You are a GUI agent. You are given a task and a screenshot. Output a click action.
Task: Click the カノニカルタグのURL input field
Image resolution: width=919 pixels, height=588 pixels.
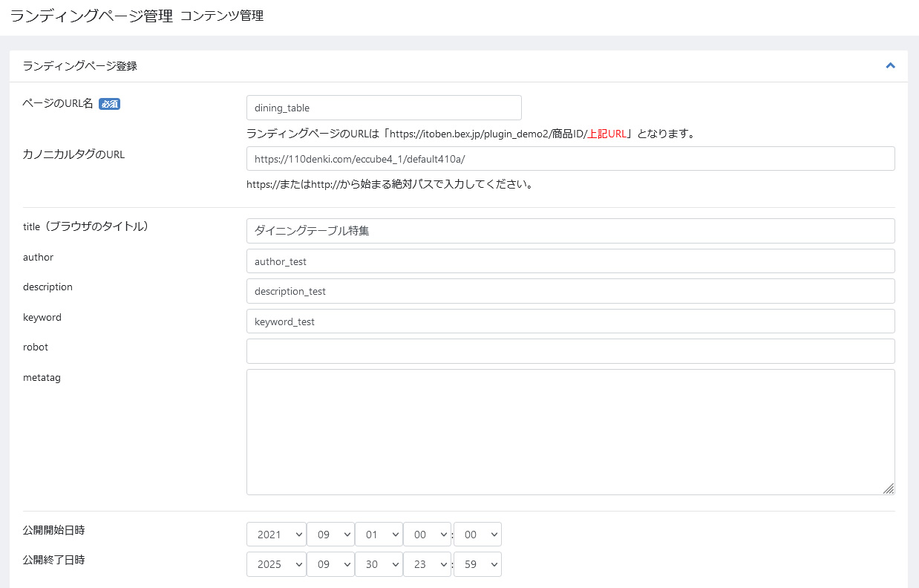(570, 159)
